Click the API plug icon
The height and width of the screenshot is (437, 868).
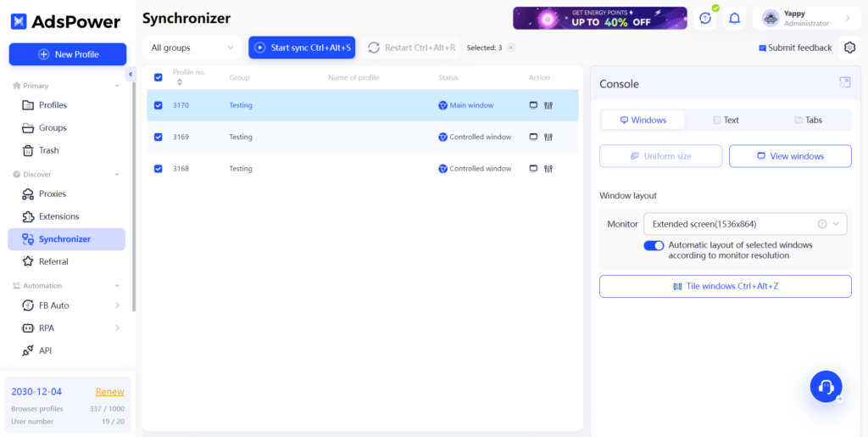click(x=28, y=350)
